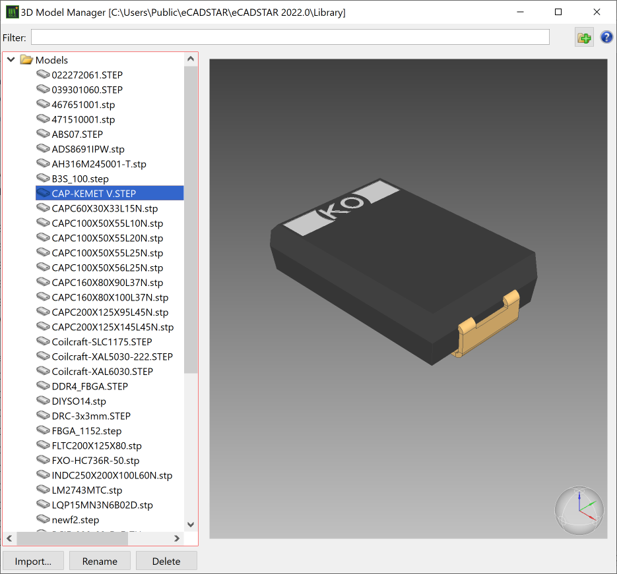
Task: Click the model icon beside LM2743MTC.stp
Action: pos(43,490)
